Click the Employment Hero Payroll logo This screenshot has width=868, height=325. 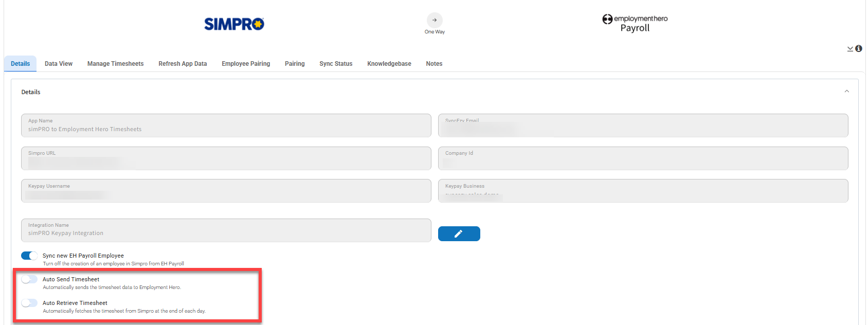635,23
